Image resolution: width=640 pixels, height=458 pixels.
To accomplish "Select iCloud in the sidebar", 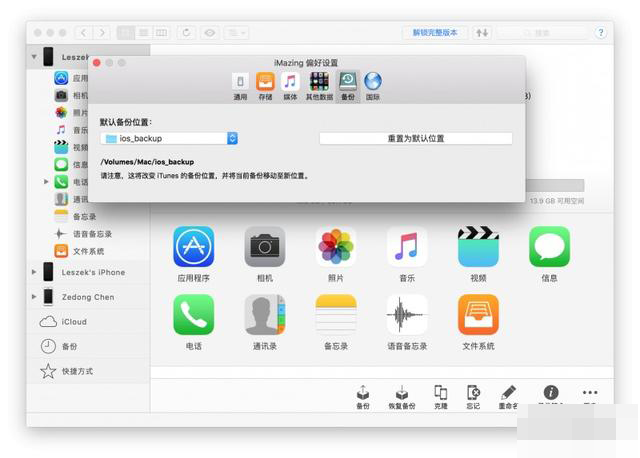I will tap(75, 322).
